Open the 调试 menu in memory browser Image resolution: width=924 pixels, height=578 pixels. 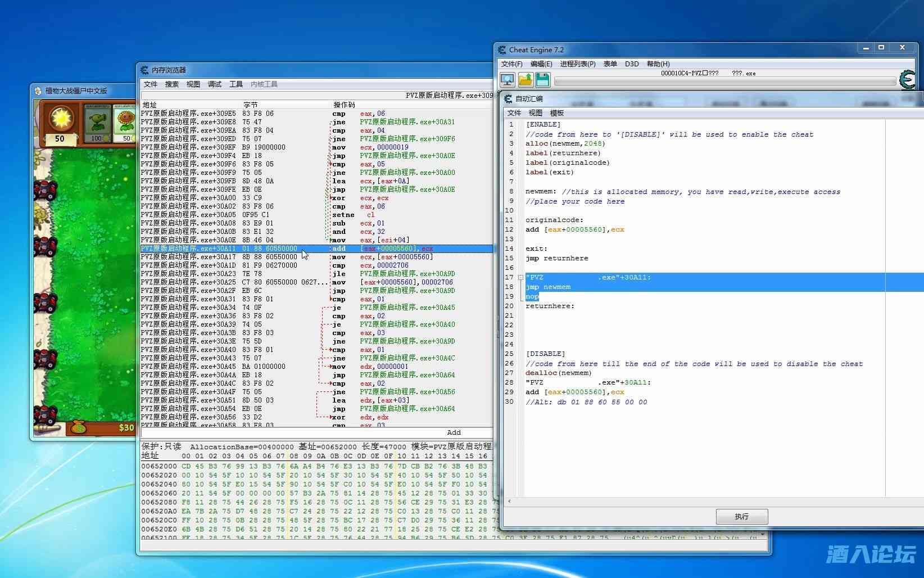pos(215,84)
